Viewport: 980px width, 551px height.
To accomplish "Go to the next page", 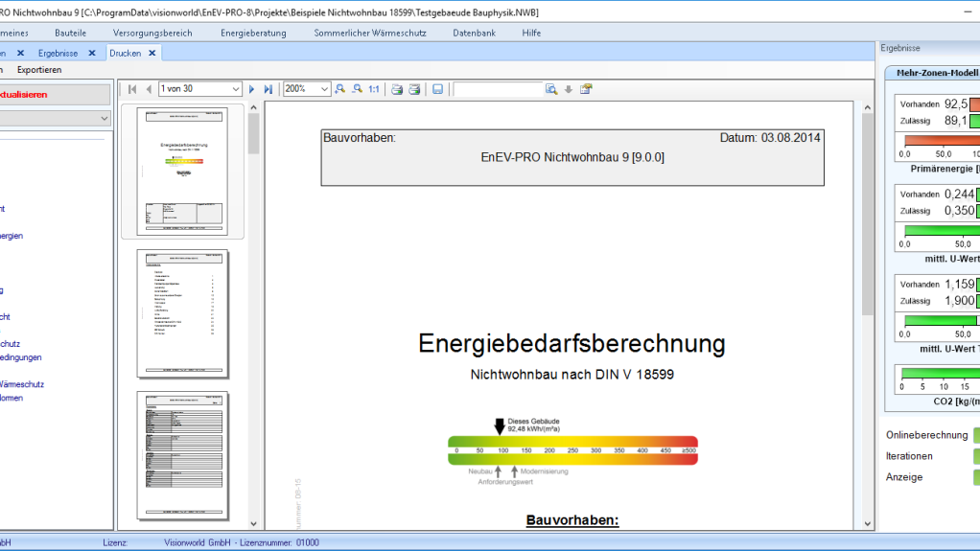I will pyautogui.click(x=251, y=89).
